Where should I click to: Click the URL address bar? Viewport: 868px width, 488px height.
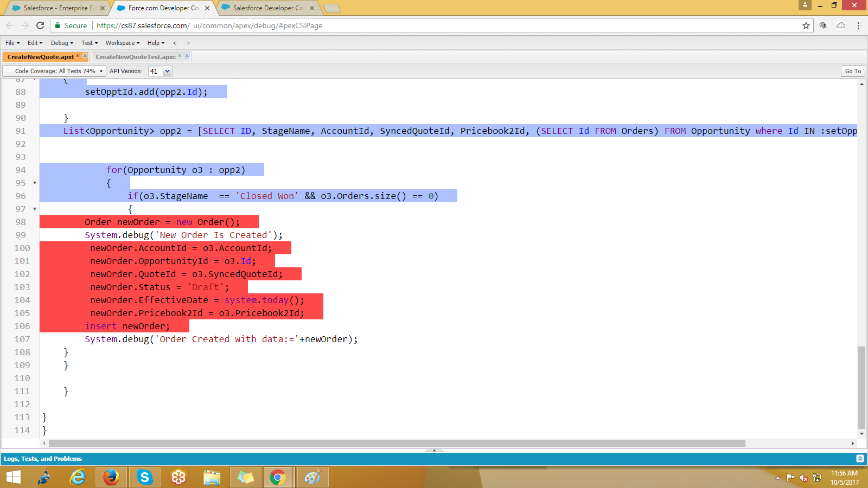[x=434, y=25]
